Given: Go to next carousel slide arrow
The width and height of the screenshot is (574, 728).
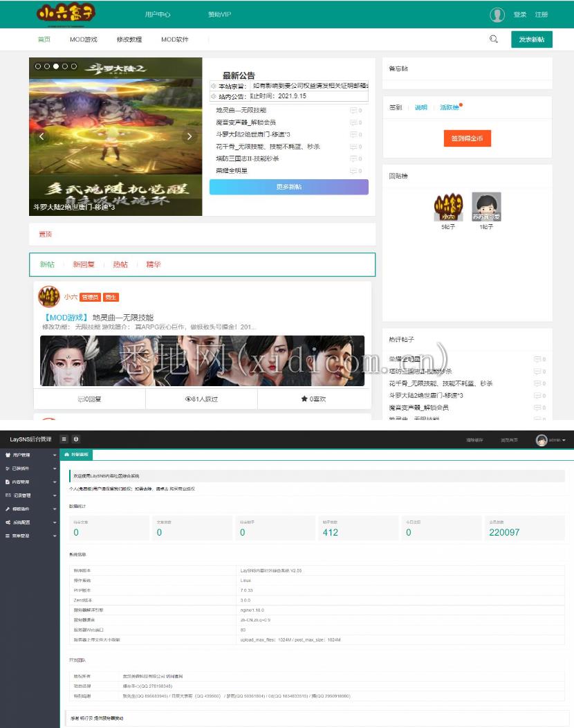Looking at the screenshot, I should [x=189, y=136].
